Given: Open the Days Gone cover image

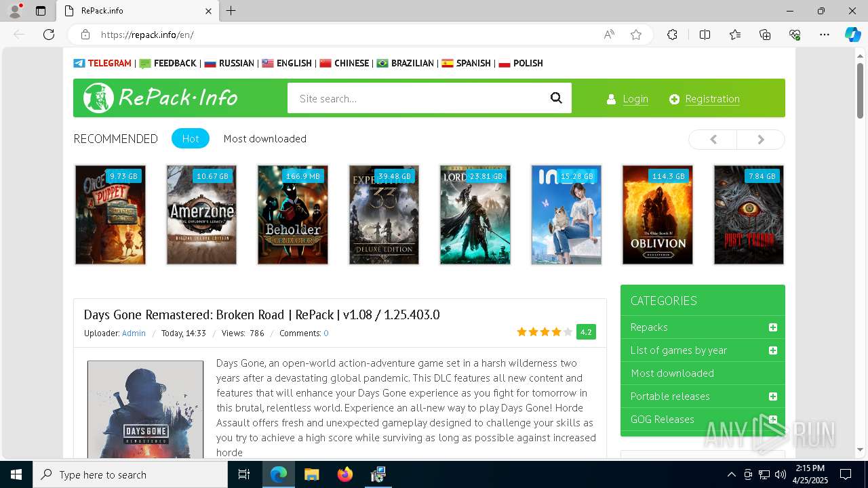Looking at the screenshot, I should (x=145, y=409).
